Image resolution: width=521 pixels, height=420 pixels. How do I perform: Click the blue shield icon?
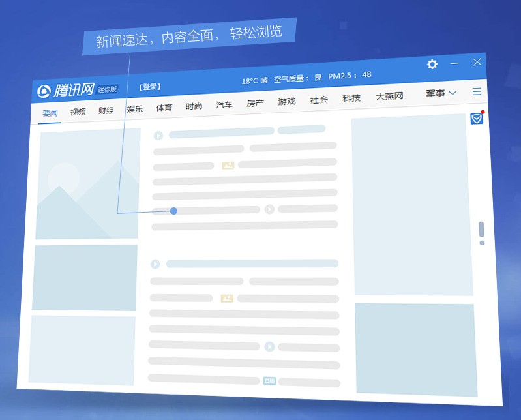477,119
